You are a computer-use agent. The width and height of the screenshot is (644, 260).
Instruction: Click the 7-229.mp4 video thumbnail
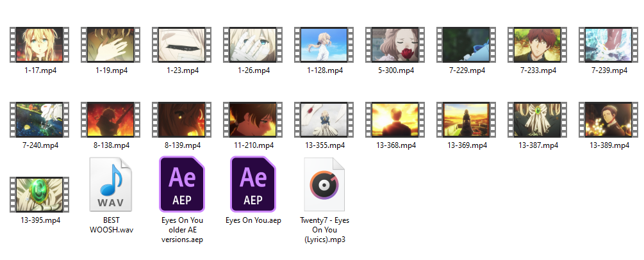[x=466, y=45]
